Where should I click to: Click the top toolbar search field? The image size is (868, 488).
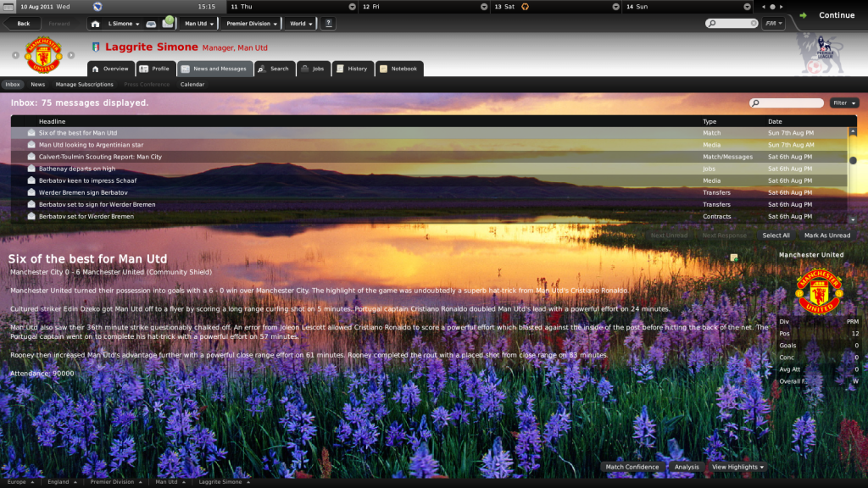732,23
